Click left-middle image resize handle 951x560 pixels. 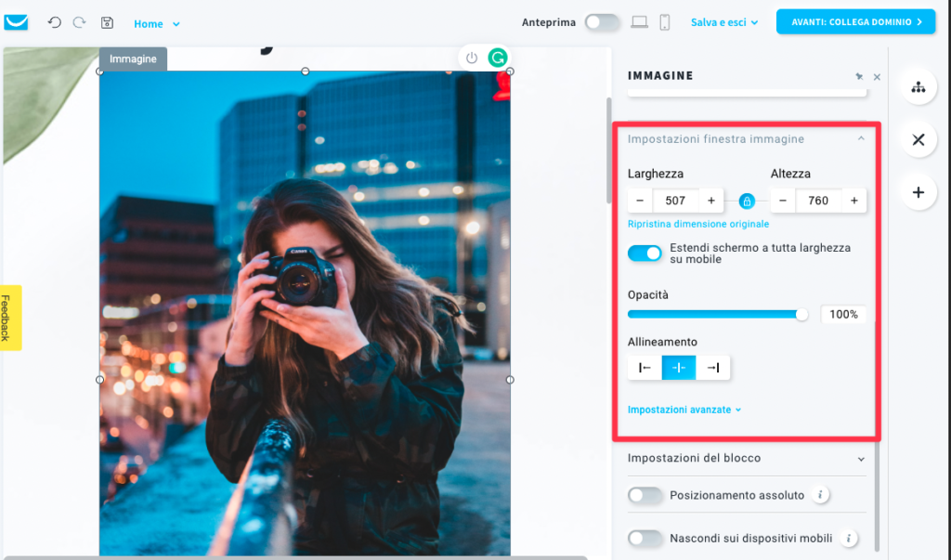point(100,380)
